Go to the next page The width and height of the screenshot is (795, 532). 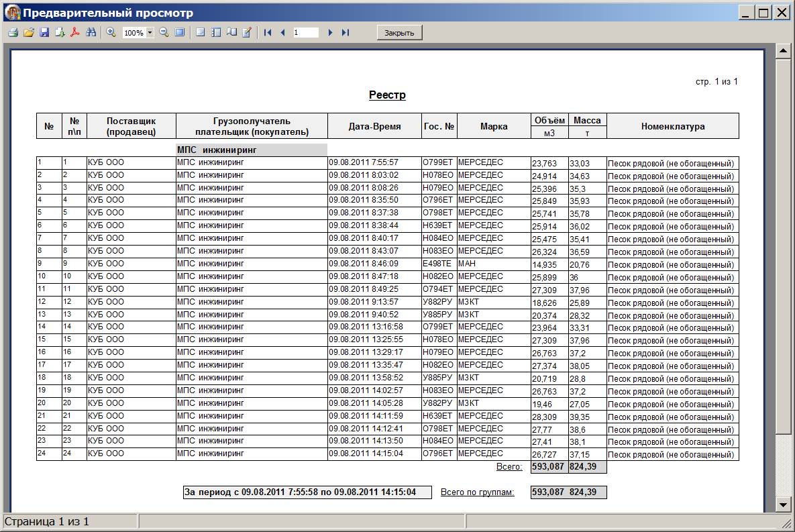pyautogui.click(x=330, y=32)
